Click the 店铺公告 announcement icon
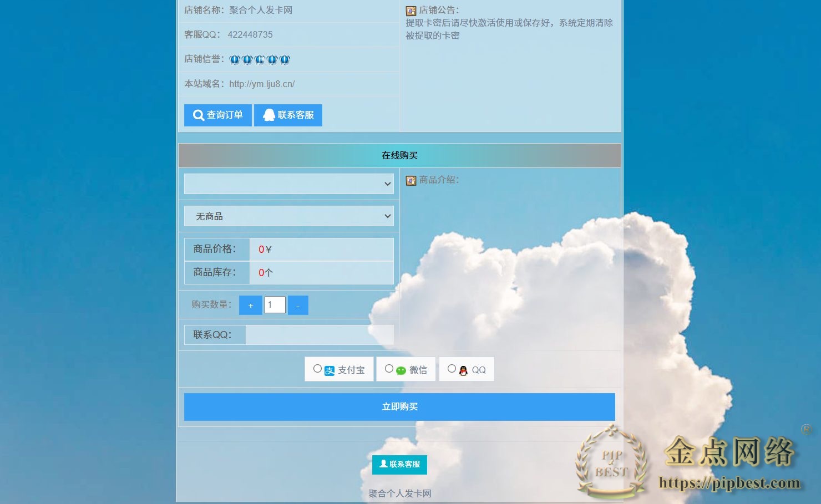The image size is (821, 504). (x=410, y=11)
